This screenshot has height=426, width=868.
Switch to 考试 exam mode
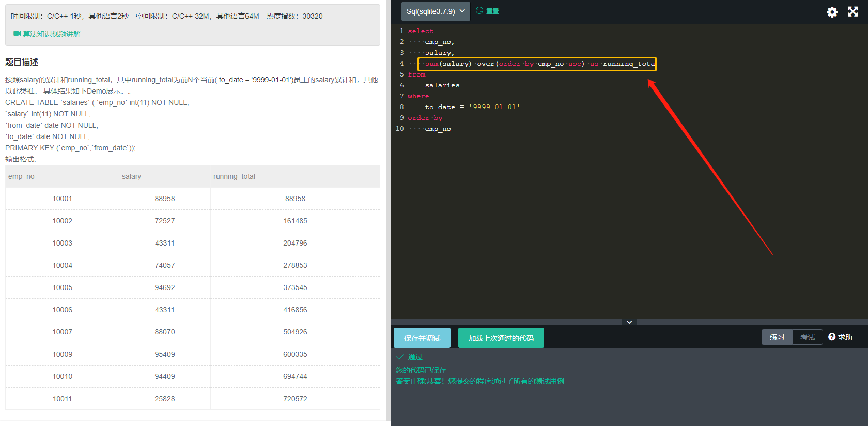pyautogui.click(x=808, y=337)
